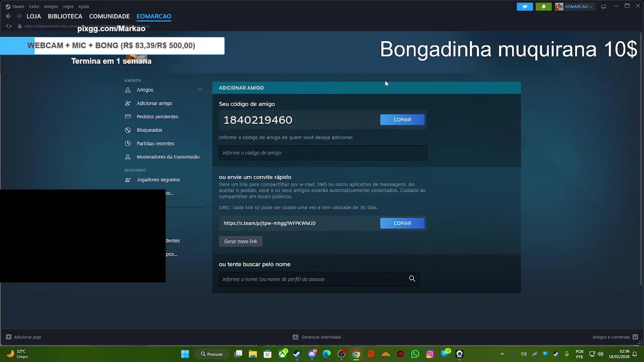
Task: Open WhatsApp from the taskbar
Action: 415,354
